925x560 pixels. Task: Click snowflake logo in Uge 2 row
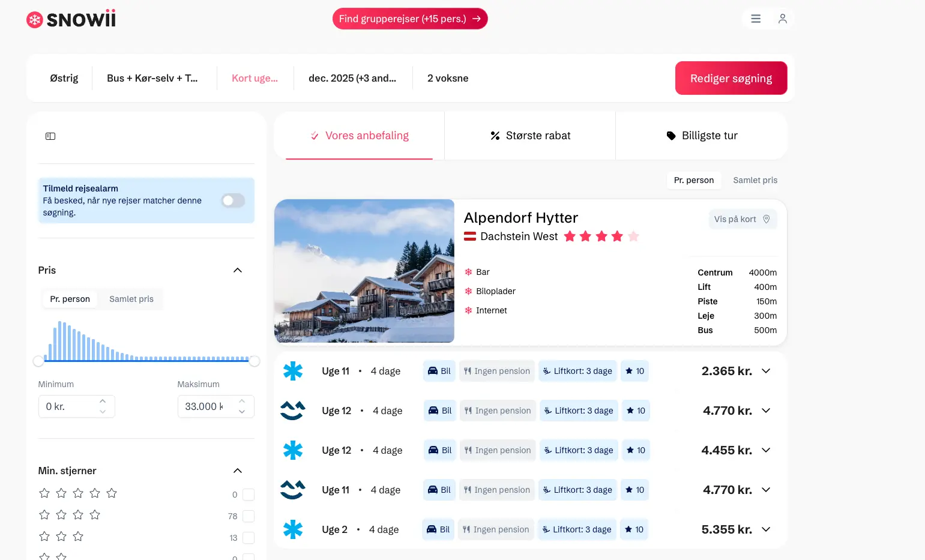pyautogui.click(x=293, y=529)
